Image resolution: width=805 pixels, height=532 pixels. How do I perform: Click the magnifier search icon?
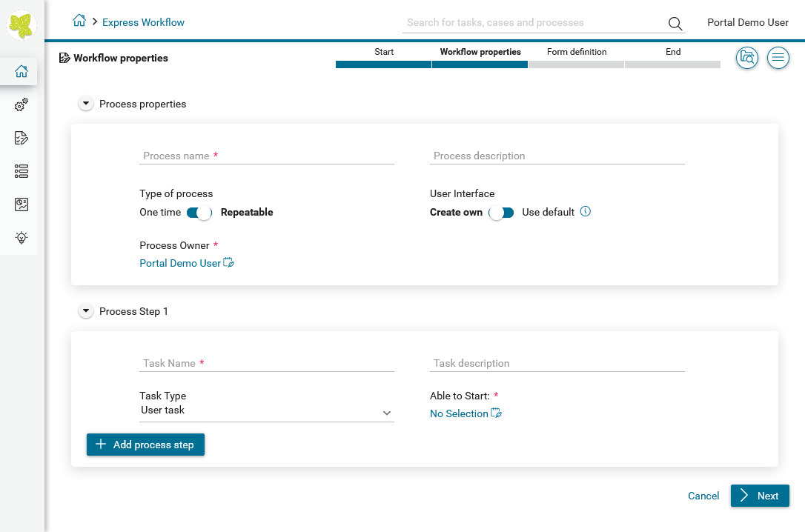675,23
